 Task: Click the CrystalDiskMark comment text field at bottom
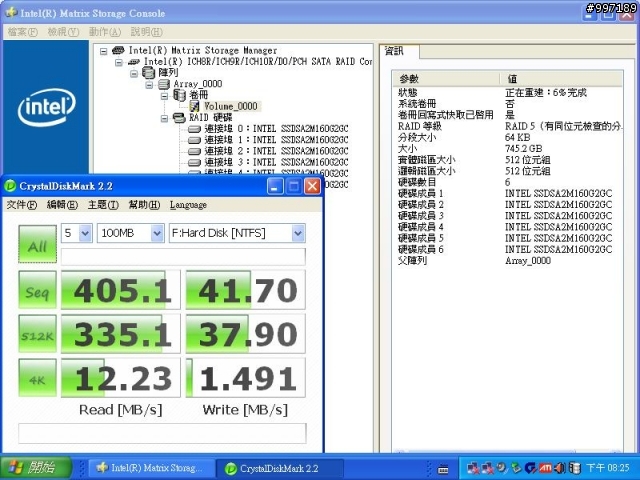162,433
